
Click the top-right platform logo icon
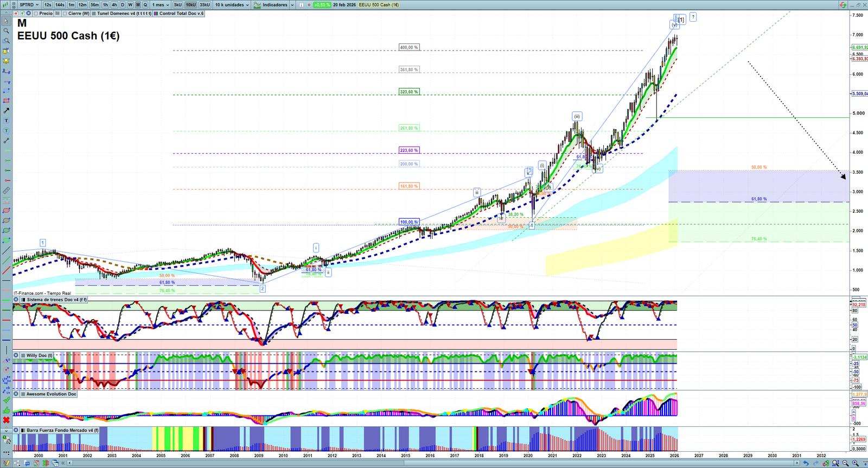tap(843, 5)
